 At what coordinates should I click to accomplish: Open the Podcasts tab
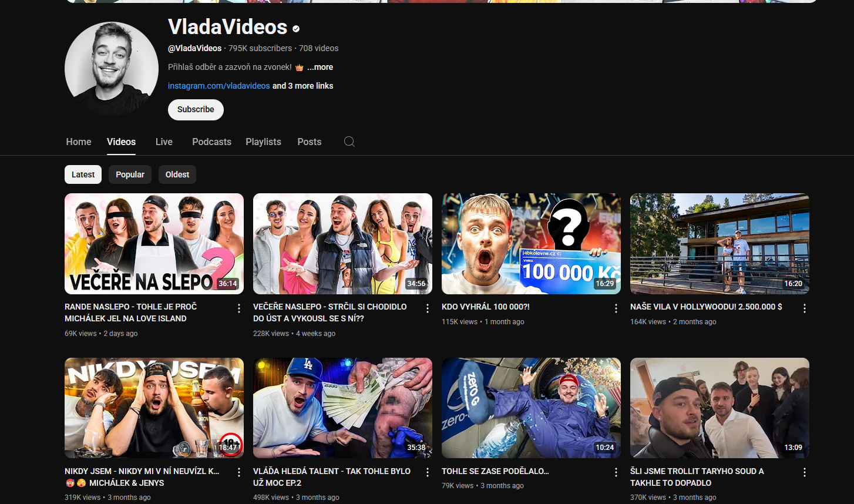click(x=211, y=142)
